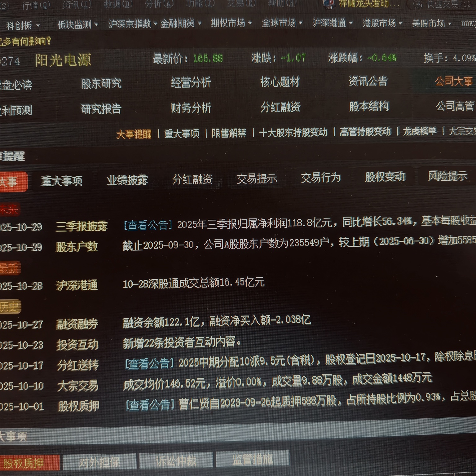Open 查看公告 link for 分红送转

(149, 363)
